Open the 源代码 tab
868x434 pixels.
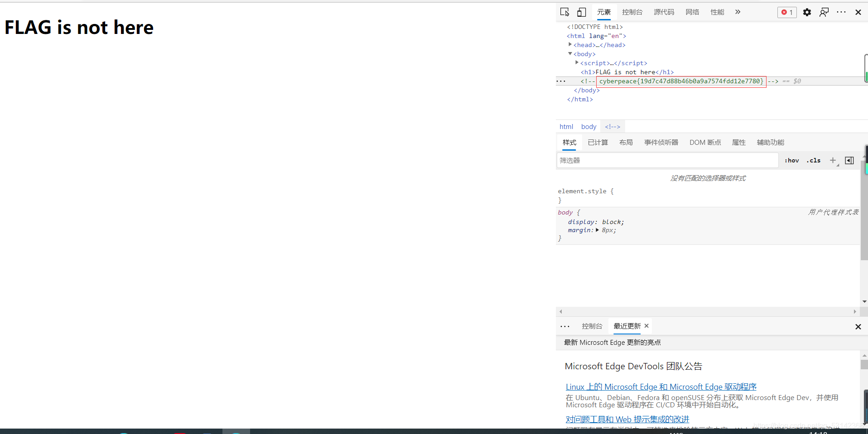click(664, 12)
